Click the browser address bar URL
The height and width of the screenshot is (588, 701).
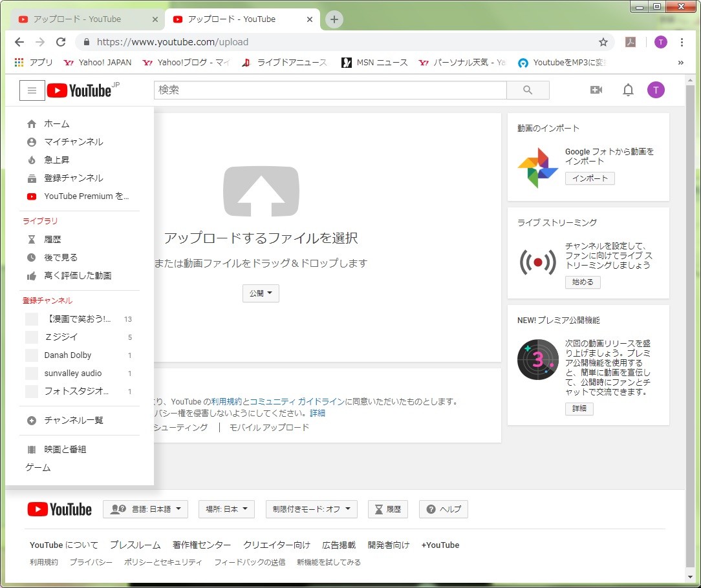click(173, 42)
